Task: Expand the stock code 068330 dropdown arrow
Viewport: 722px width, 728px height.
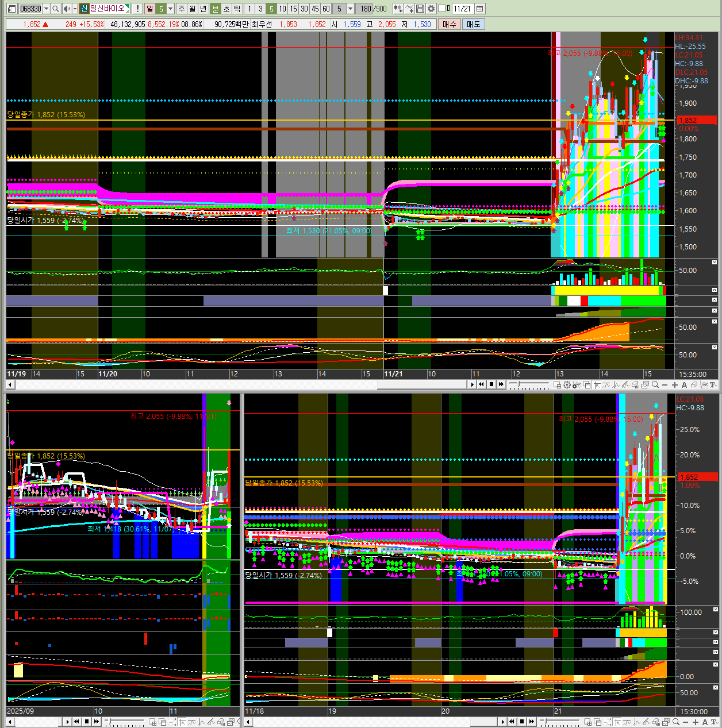Action: click(47, 9)
